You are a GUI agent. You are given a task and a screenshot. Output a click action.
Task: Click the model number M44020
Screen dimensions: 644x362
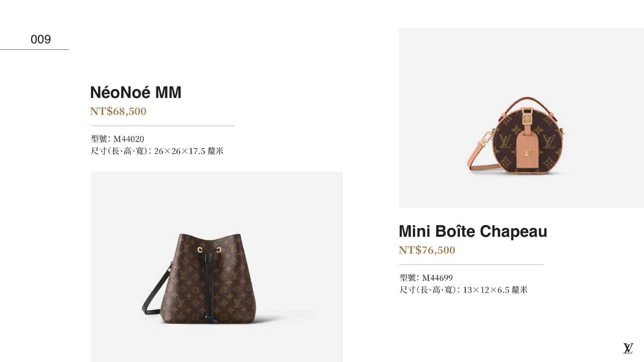point(128,139)
